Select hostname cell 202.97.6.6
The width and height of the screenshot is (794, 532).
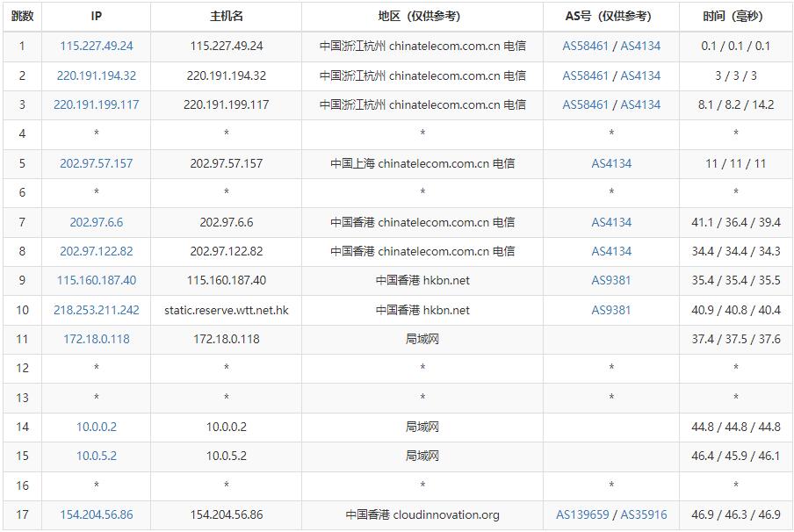(x=227, y=222)
